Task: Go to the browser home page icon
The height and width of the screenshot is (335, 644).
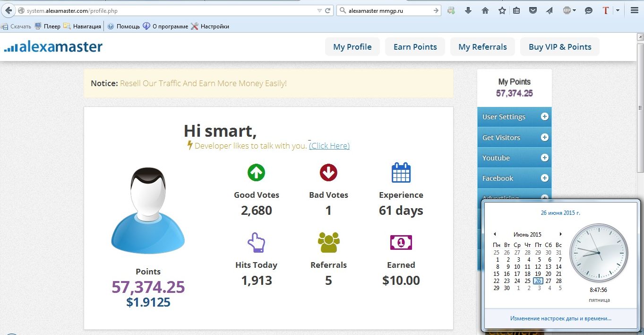Action: [x=485, y=10]
